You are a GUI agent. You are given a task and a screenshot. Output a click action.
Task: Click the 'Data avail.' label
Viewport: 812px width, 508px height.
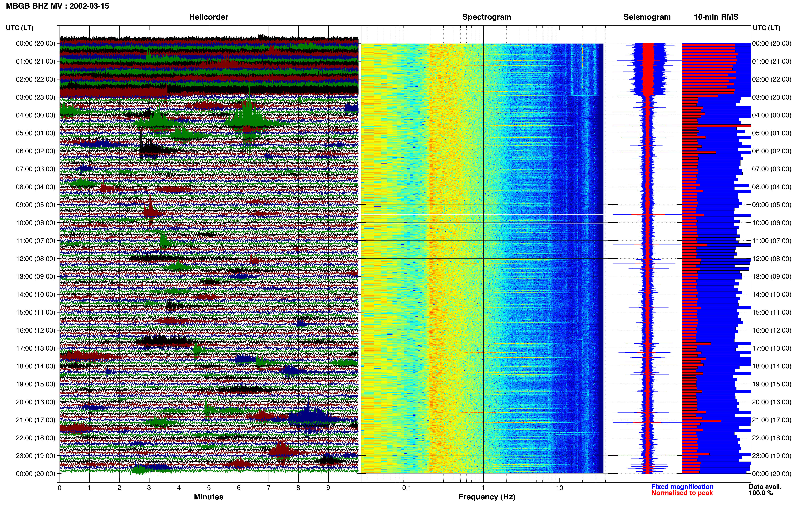[765, 486]
